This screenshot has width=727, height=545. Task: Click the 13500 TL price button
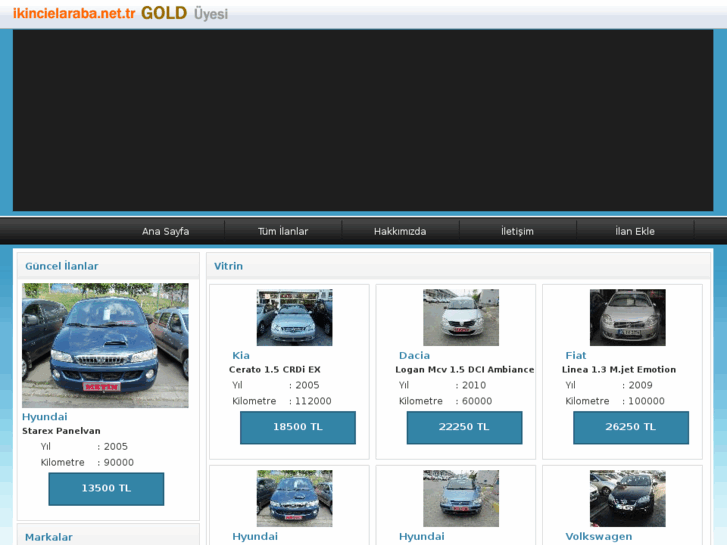pos(106,488)
